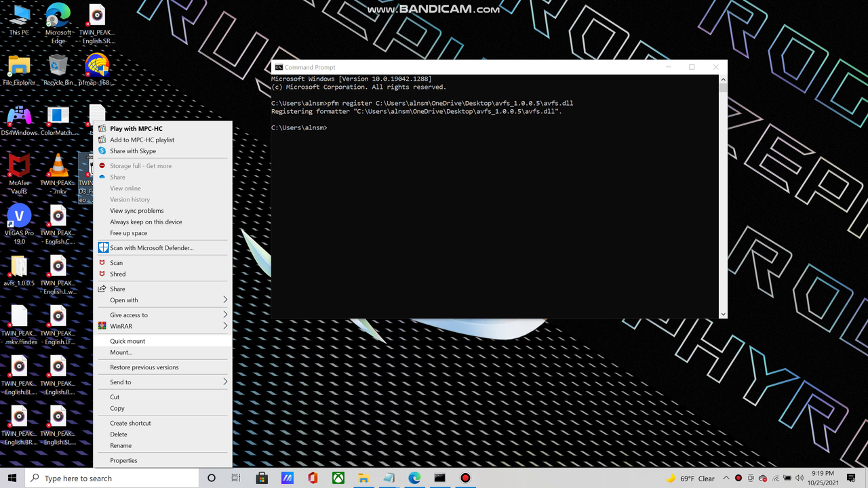Click the taskbar search box

[112, 478]
